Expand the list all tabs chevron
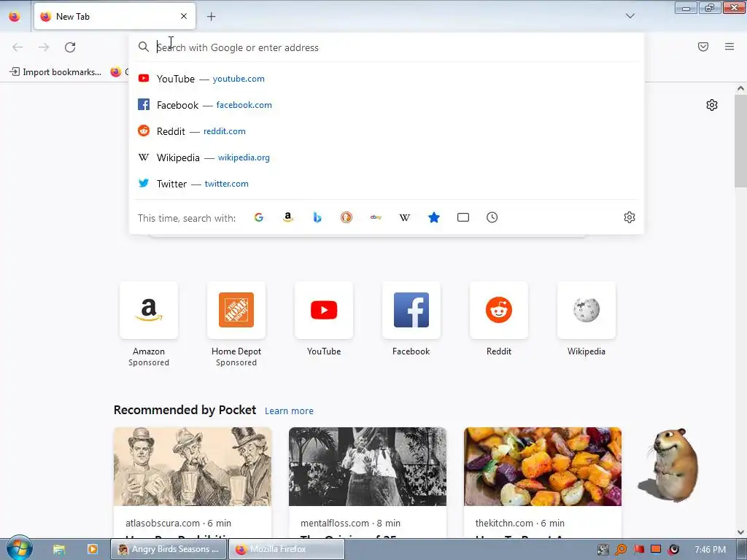Viewport: 747px width, 560px height. click(x=630, y=16)
